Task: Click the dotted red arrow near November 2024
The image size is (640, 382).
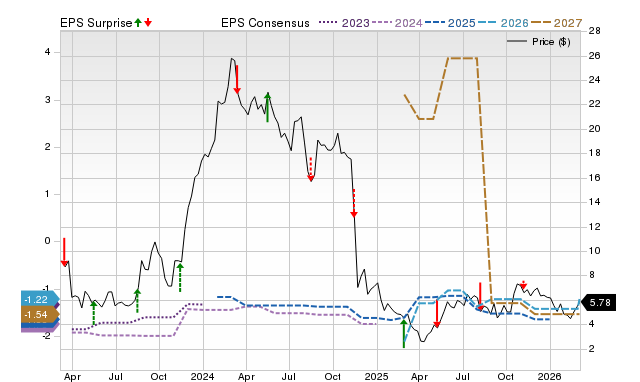Action: coord(354,203)
